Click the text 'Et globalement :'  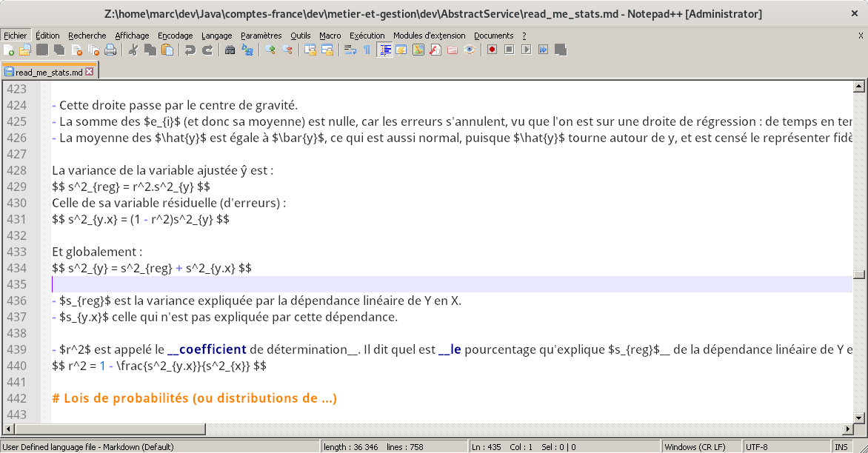97,252
